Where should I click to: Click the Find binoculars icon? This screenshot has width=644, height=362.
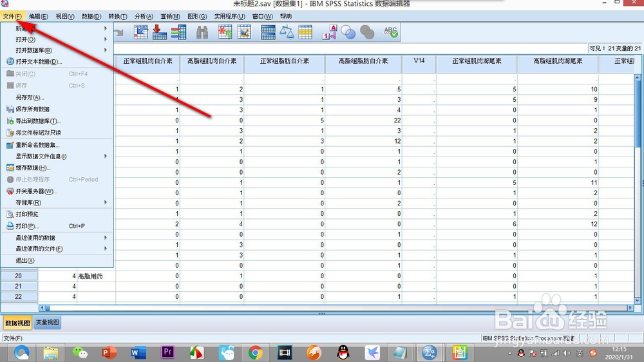pyautogui.click(x=202, y=32)
